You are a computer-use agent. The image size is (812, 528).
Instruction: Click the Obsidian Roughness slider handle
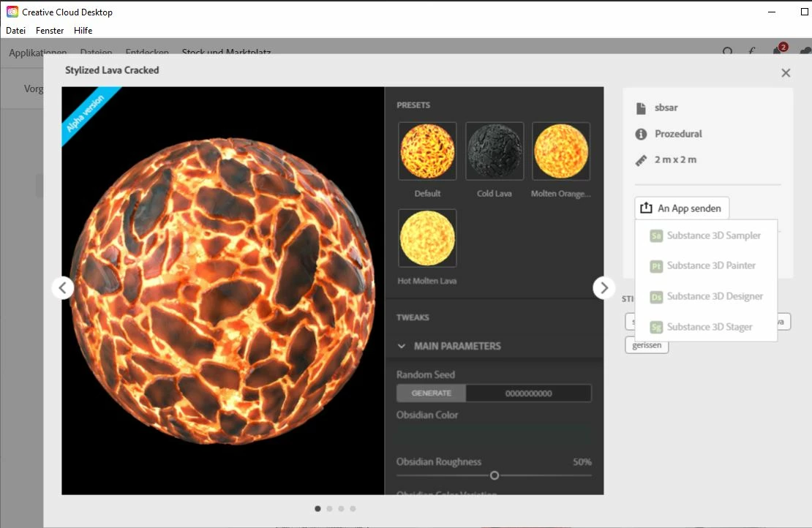point(494,475)
